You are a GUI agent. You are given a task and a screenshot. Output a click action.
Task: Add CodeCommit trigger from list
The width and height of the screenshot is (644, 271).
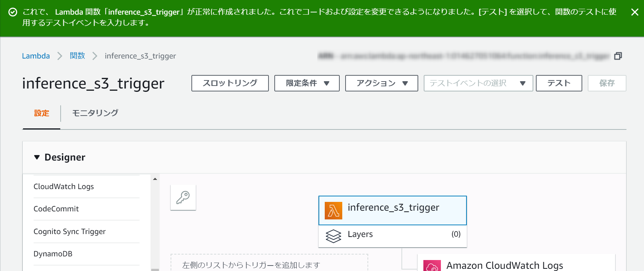[x=87, y=209]
